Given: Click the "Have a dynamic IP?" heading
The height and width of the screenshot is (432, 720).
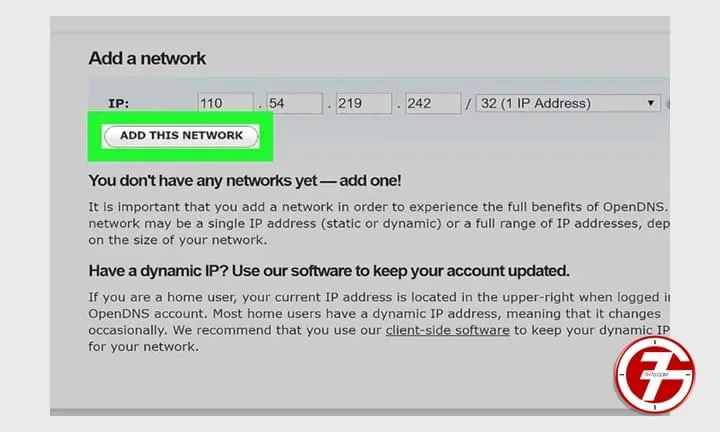Looking at the screenshot, I should point(329,271).
